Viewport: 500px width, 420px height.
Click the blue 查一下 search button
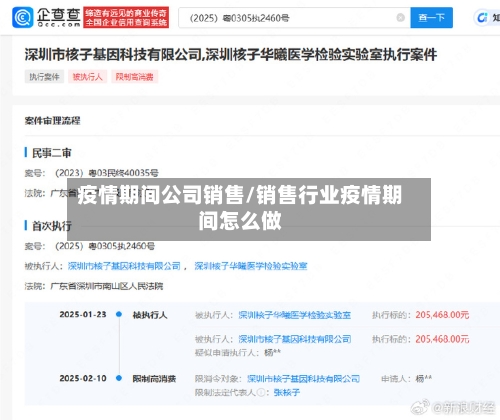point(431,18)
